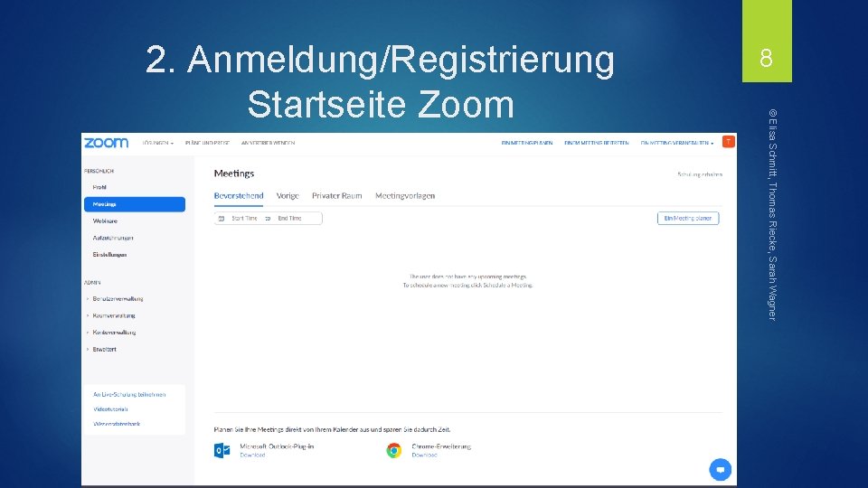
Task: Click the calendar icon in date range field
Action: pos(222,219)
